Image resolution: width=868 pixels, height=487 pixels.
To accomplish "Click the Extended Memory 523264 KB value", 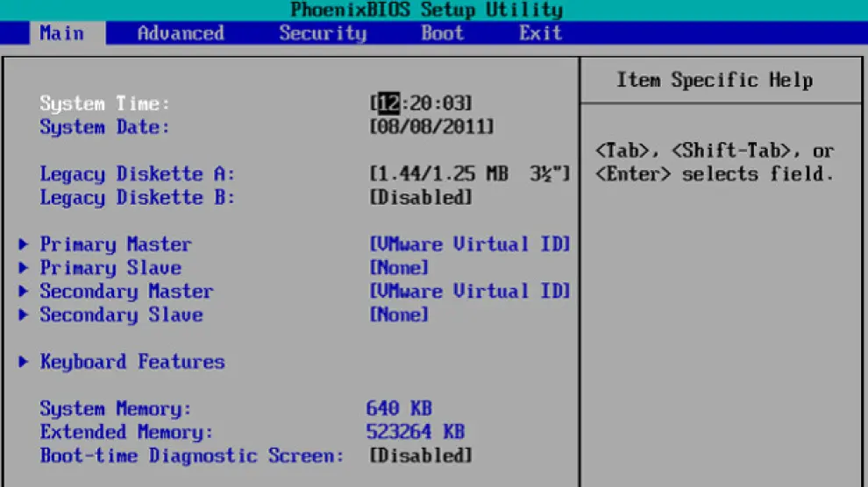I will tap(415, 432).
